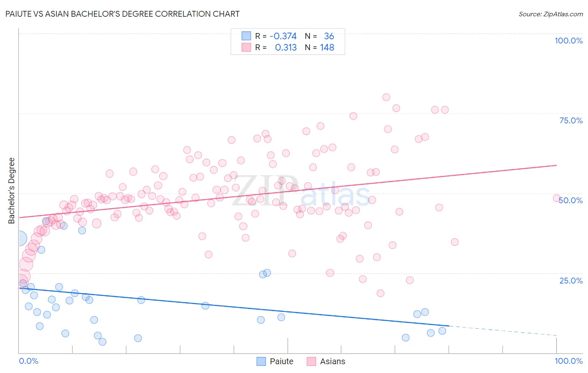The image size is (588, 373).
Task: Click the chart title text
Action: 123,14
